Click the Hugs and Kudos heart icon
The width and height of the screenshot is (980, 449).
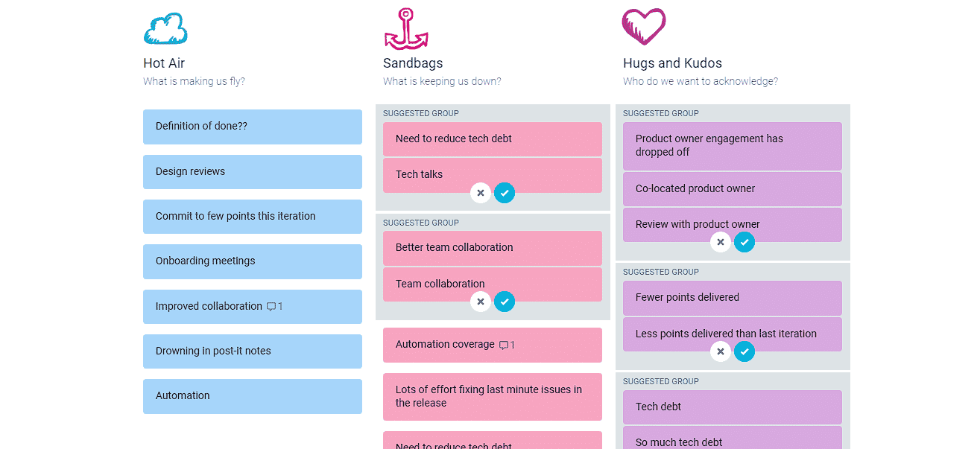[644, 27]
